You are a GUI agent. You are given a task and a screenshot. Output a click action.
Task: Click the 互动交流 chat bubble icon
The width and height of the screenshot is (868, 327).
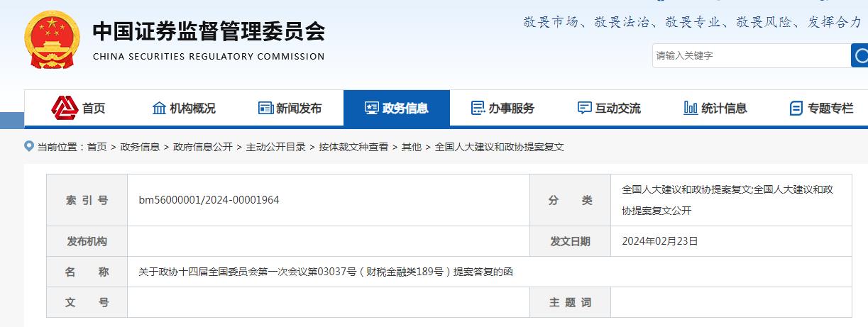click(x=584, y=109)
